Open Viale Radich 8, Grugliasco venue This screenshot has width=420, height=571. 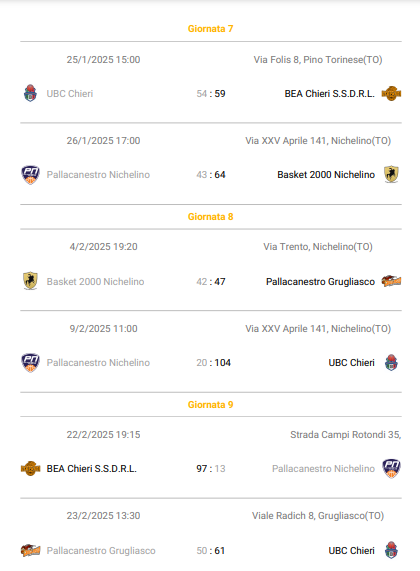[318, 516]
